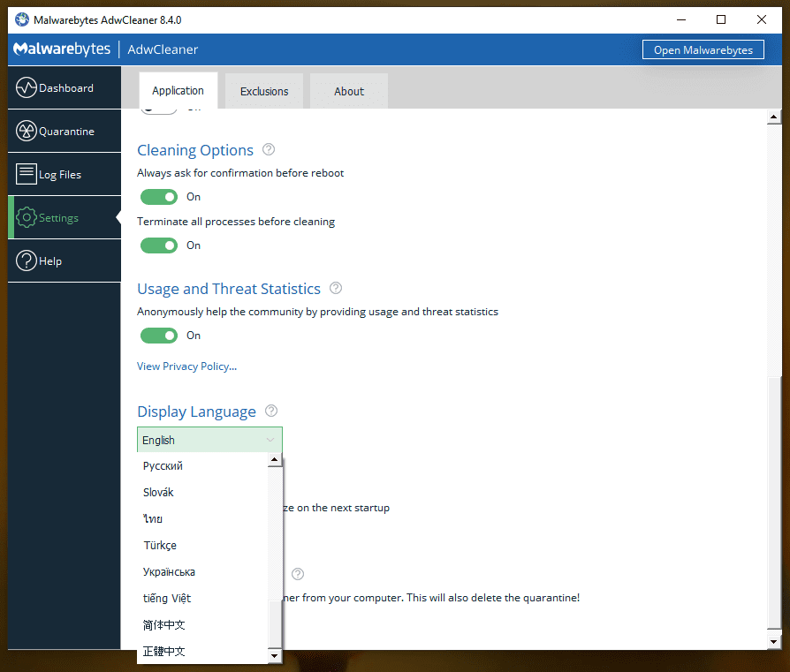
Task: Click the Quarantine radiation icon
Action: 27,131
